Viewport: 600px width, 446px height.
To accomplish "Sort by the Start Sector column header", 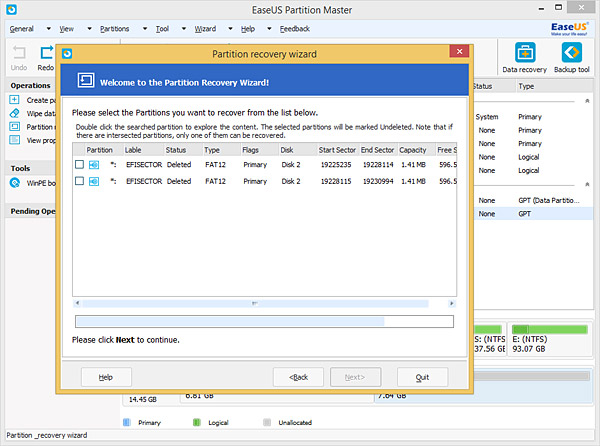I will pos(338,150).
